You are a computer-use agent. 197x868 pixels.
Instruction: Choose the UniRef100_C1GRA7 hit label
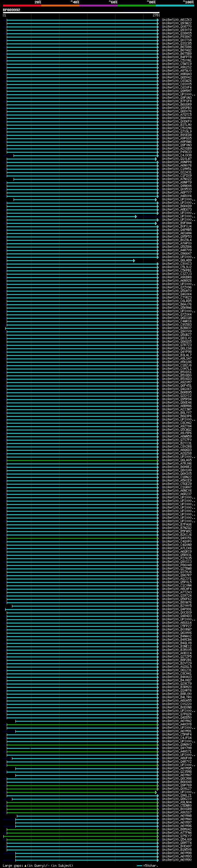(176, 487)
